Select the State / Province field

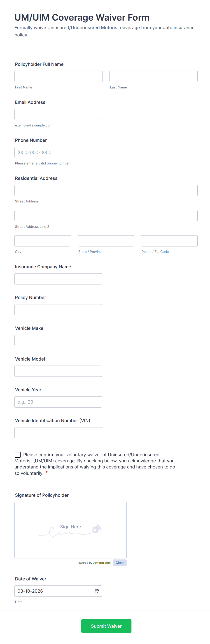106,241
